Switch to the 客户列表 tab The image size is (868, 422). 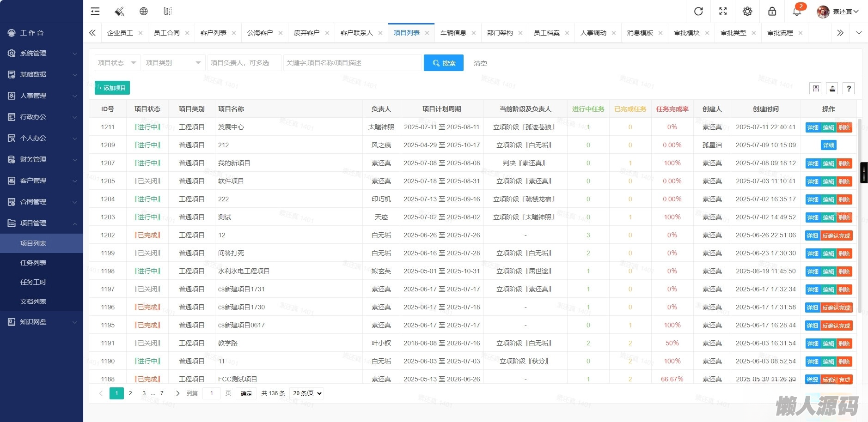point(213,33)
